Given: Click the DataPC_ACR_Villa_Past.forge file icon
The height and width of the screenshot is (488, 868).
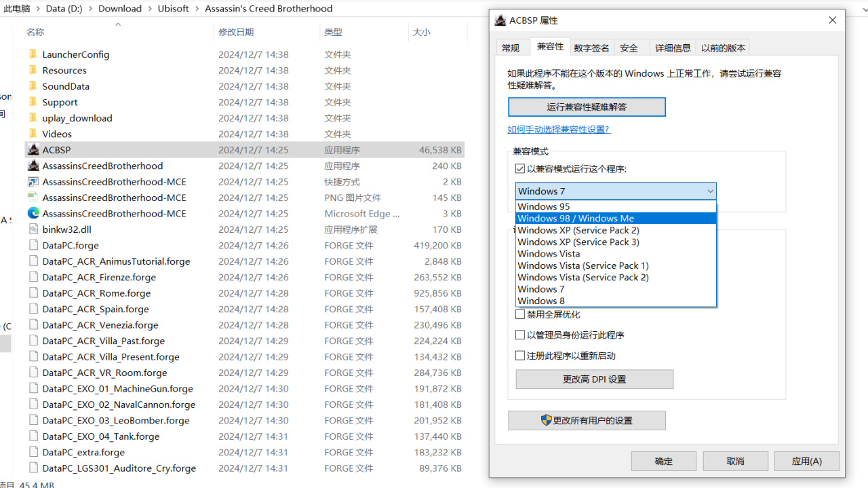Looking at the screenshot, I should [x=33, y=341].
